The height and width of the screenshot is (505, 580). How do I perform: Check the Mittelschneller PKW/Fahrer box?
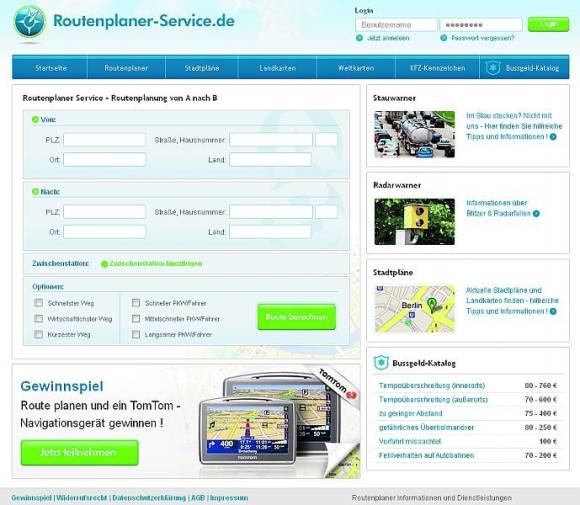click(x=136, y=319)
